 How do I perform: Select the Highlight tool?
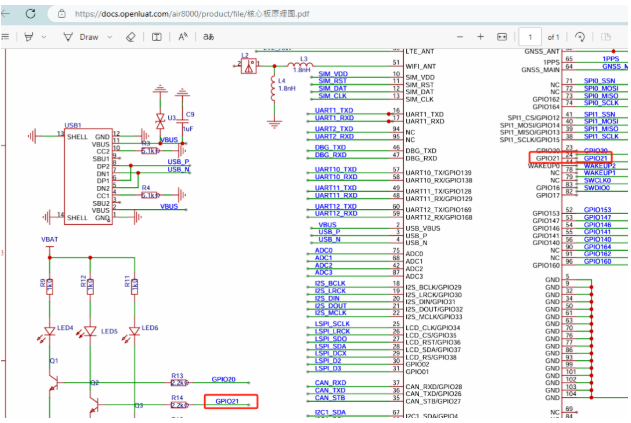(30, 37)
